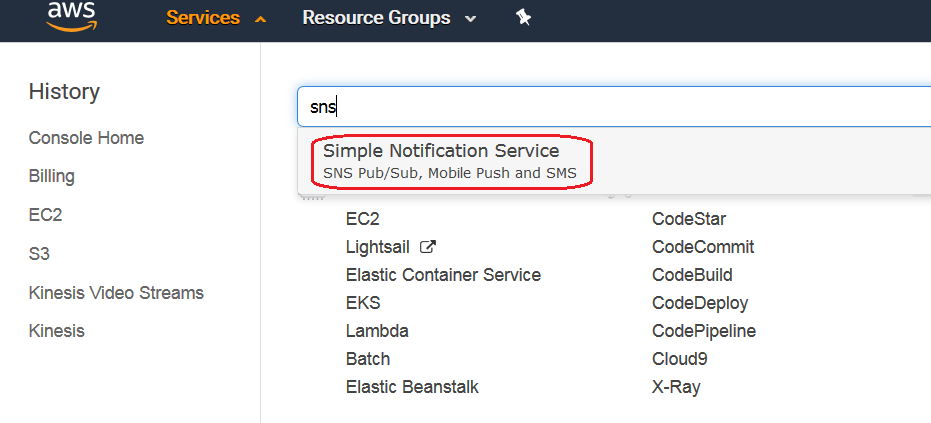Open the Services menu
The image size is (931, 423).
pos(203,18)
